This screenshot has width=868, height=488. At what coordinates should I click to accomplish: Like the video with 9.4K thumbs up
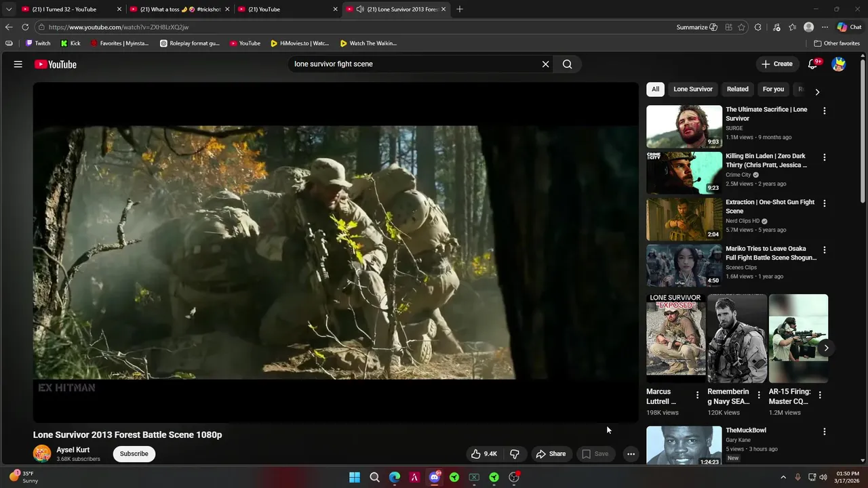[x=484, y=454]
